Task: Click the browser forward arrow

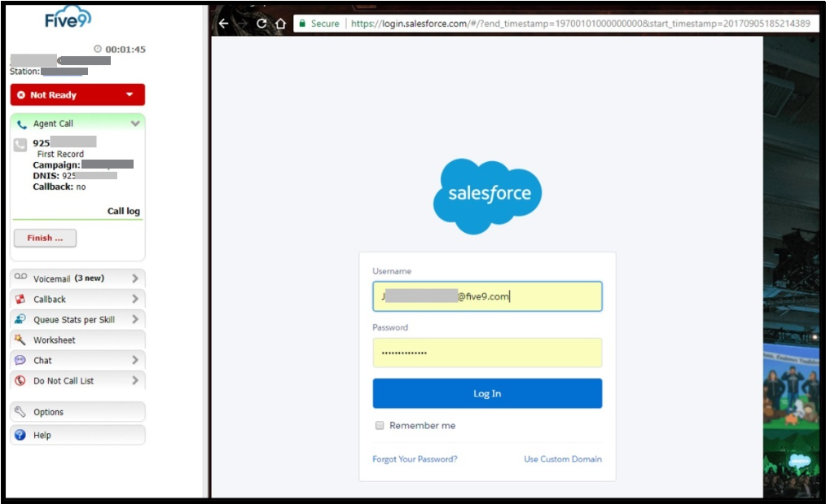Action: pos(242,23)
